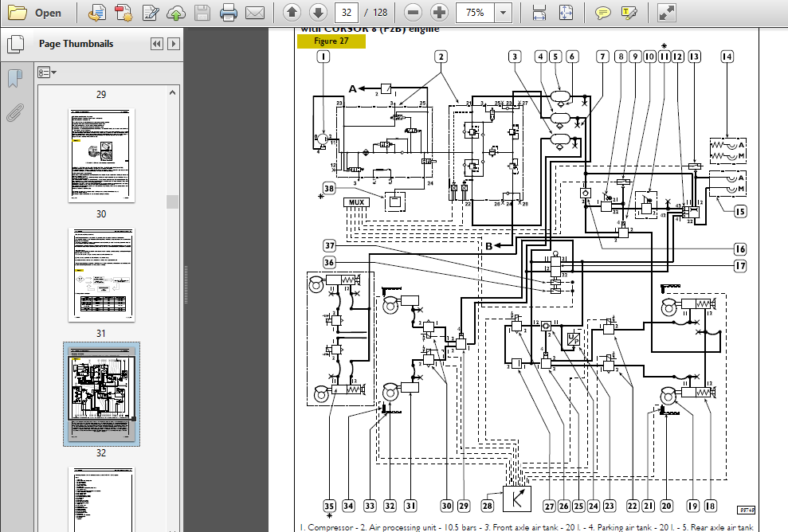The image size is (788, 532).
Task: Select page 31 thumbnail
Action: (x=101, y=276)
